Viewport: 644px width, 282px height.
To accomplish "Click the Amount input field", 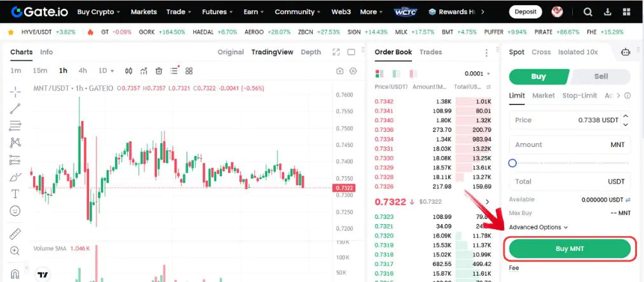I will click(570, 145).
